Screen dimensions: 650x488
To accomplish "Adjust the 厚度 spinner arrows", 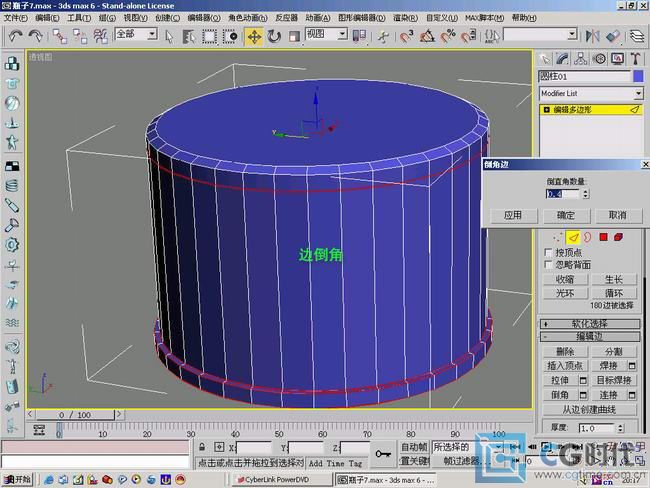I will click(620, 428).
